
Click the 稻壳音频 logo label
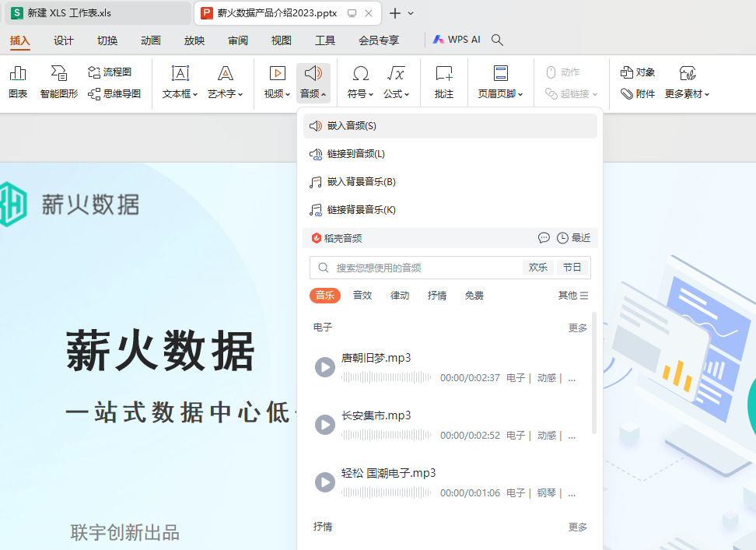click(x=337, y=238)
